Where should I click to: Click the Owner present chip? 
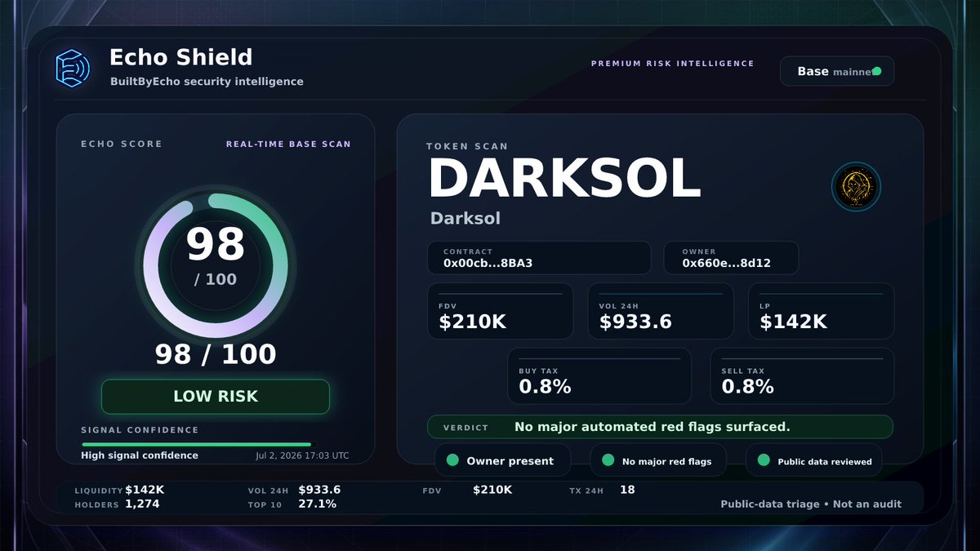[502, 460]
